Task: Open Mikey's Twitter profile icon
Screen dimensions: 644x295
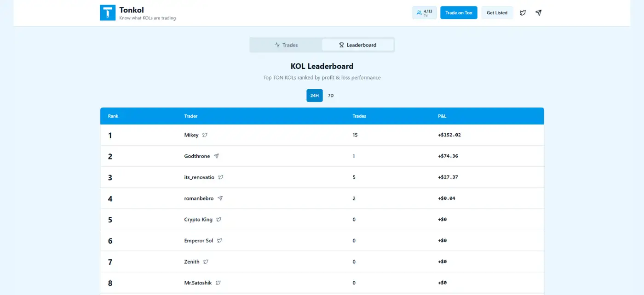Action: tap(205, 135)
